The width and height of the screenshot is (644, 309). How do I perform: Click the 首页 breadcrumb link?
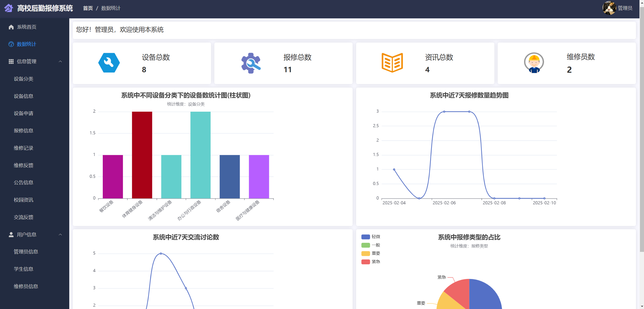coord(88,8)
